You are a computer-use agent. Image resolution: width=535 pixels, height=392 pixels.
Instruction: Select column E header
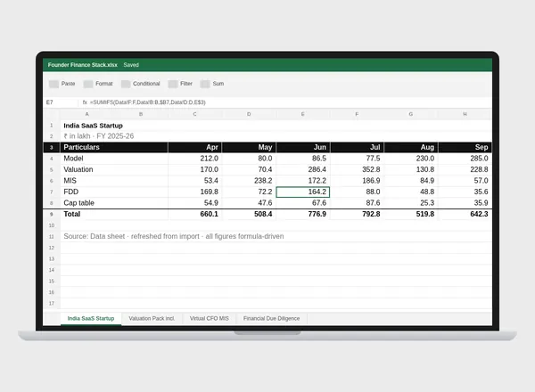(302, 114)
